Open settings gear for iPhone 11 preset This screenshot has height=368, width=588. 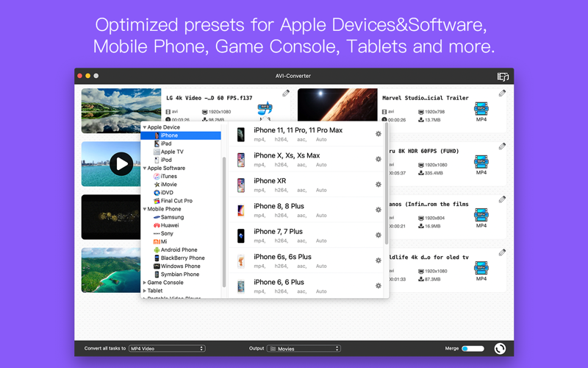379,134
